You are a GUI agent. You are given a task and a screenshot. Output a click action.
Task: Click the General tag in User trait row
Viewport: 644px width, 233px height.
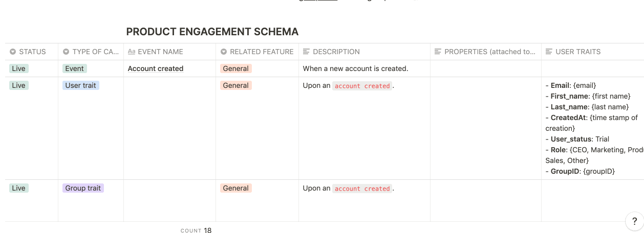pyautogui.click(x=236, y=85)
